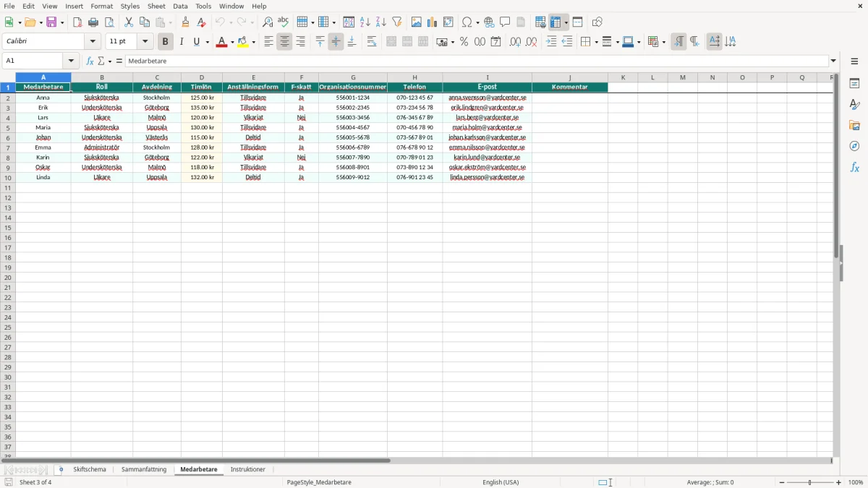Viewport: 868px width, 488px height.
Task: Open the borders dropdown arrow
Action: (x=595, y=42)
